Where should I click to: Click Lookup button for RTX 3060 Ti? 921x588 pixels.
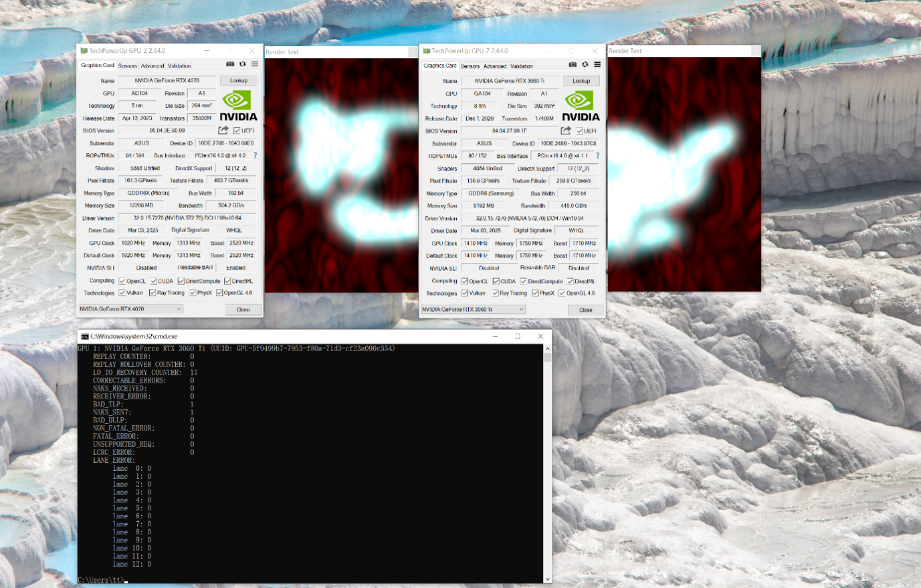[581, 81]
